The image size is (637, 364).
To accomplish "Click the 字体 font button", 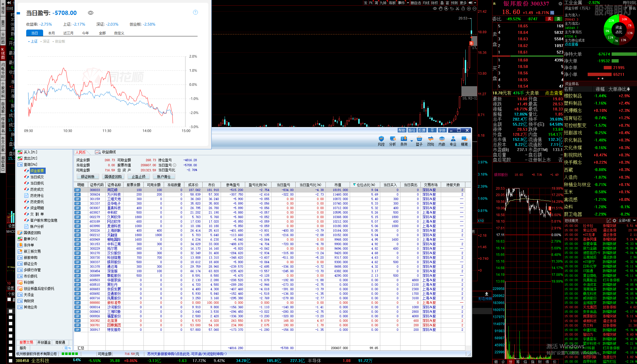I will [x=442, y=130].
